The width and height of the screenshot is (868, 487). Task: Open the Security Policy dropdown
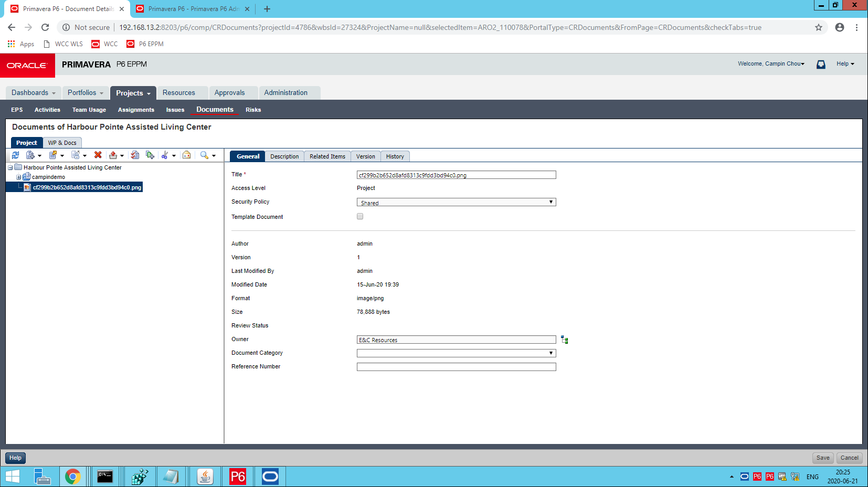[x=551, y=202]
